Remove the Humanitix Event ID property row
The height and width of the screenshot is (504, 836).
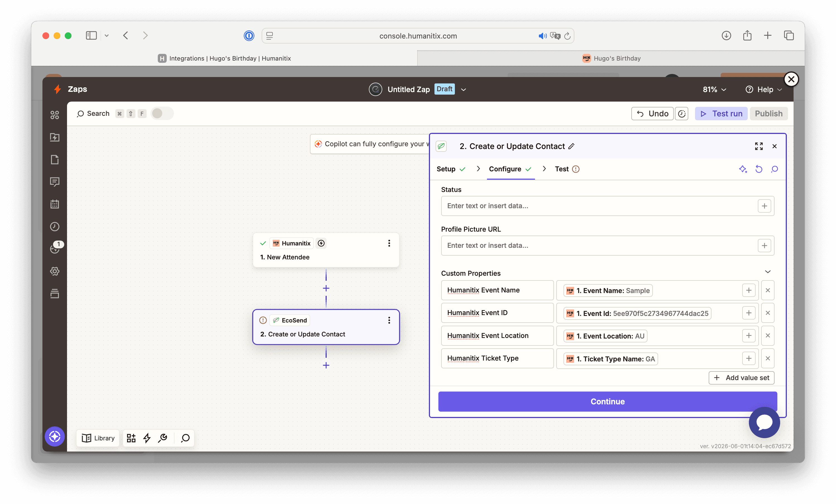768,313
